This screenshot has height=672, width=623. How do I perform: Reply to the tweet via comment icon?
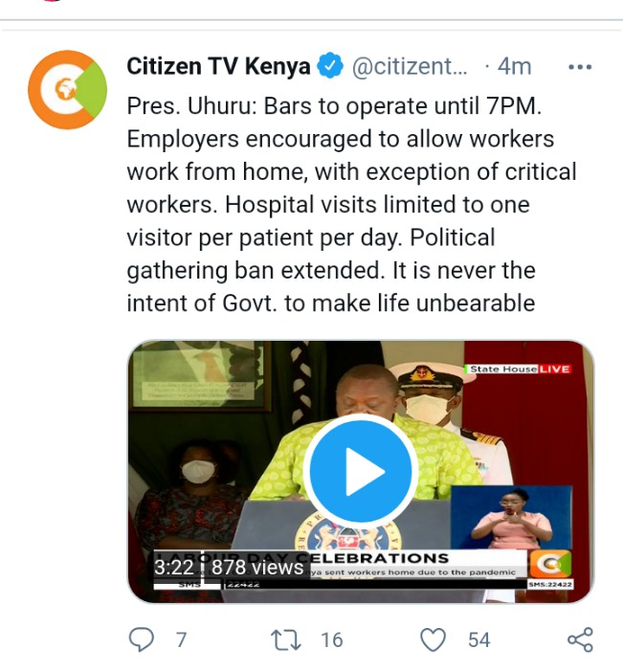142,639
